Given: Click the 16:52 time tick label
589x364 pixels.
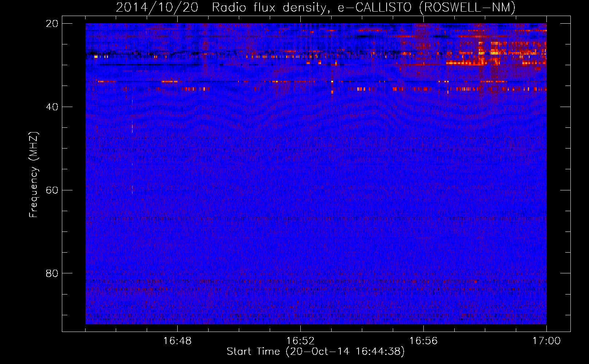Looking at the screenshot, I should [x=300, y=341].
